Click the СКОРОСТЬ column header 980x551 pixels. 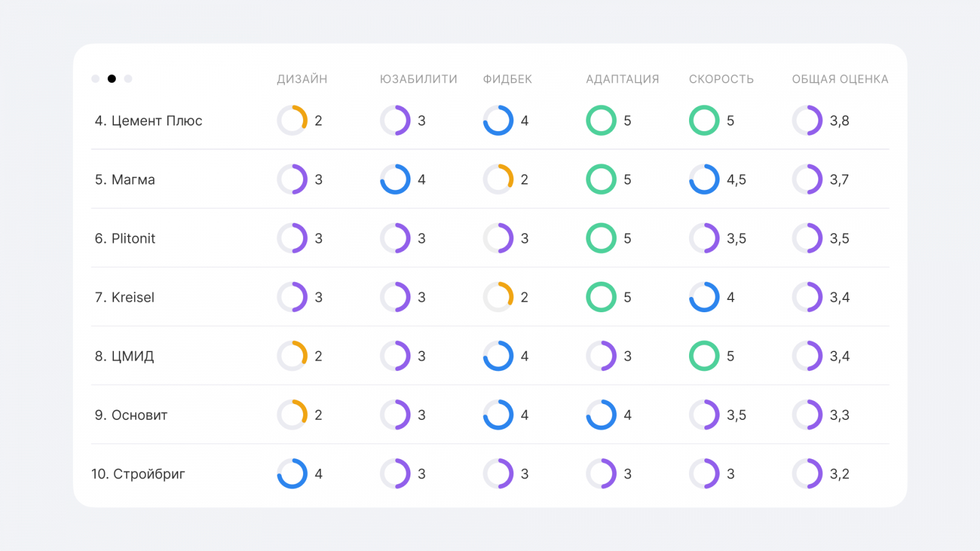coord(721,79)
